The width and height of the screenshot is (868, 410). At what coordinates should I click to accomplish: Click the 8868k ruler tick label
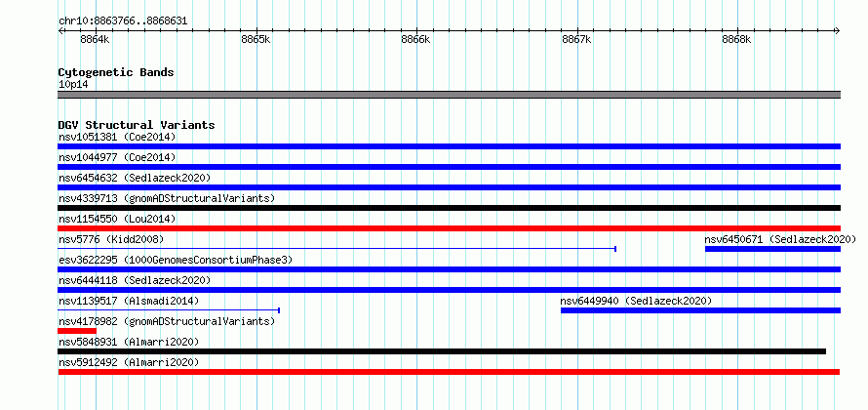(736, 39)
